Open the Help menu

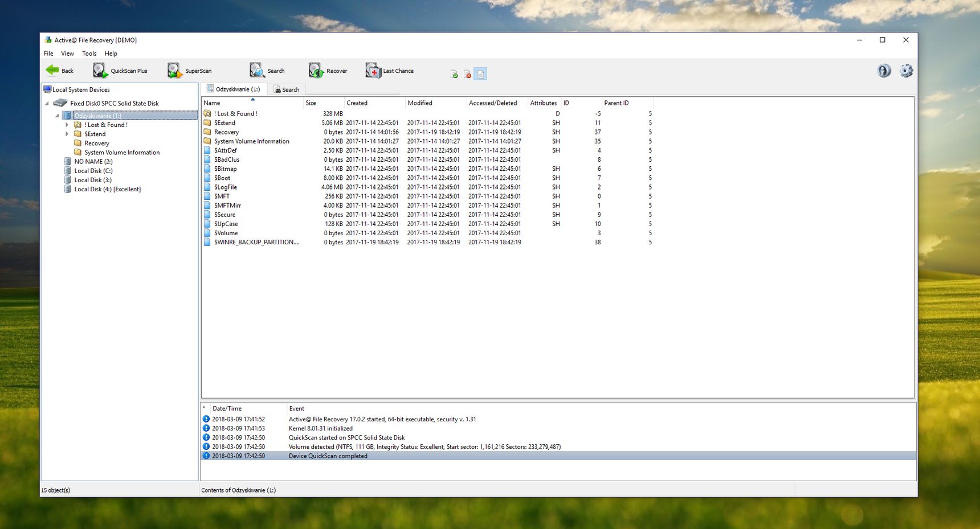point(111,54)
